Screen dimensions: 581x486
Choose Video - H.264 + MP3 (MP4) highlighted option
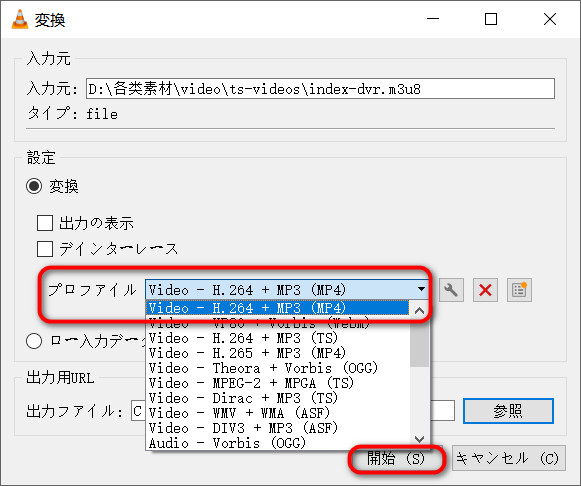(278, 308)
